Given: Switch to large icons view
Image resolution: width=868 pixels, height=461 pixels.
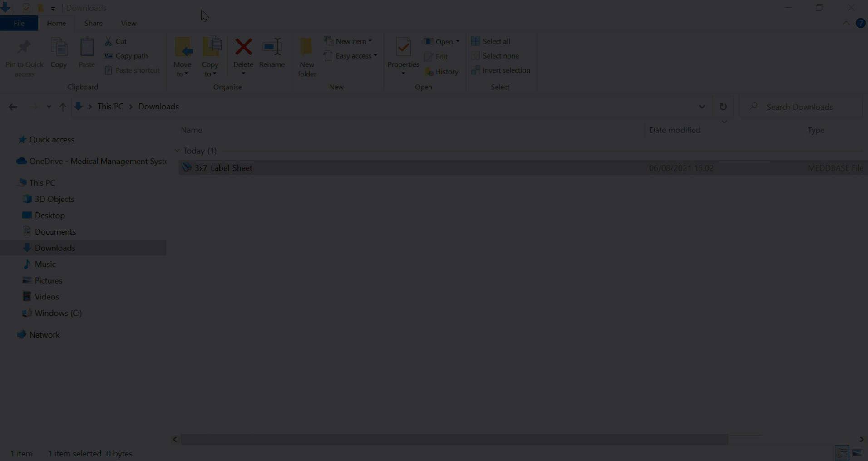Looking at the screenshot, I should [857, 453].
